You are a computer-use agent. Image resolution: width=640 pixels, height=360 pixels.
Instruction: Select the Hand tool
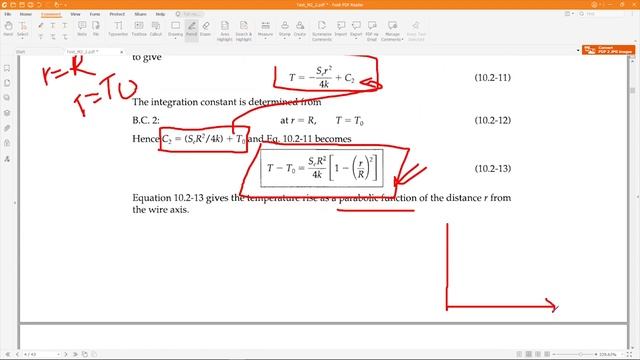(8, 29)
